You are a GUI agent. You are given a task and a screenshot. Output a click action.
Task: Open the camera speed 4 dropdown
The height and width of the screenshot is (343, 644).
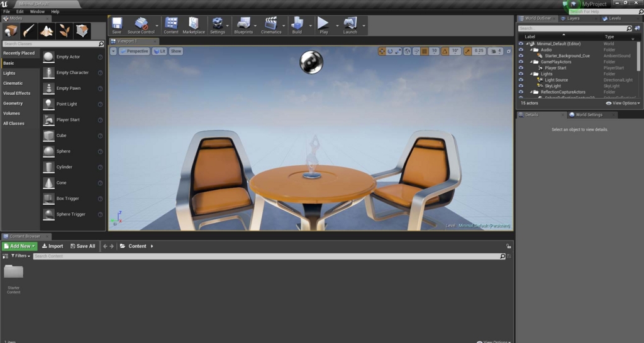coord(496,52)
